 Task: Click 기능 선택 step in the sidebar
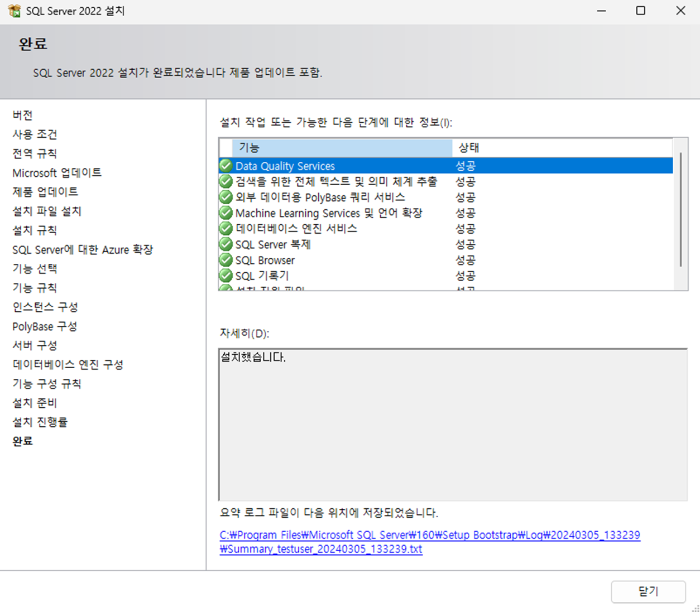coord(35,269)
